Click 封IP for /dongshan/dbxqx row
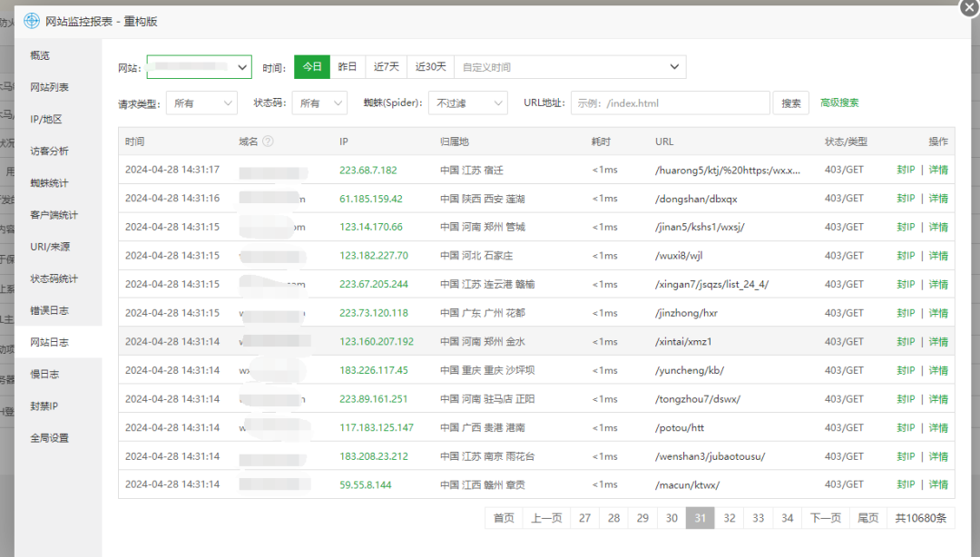This screenshot has height=557, width=980. pyautogui.click(x=906, y=199)
